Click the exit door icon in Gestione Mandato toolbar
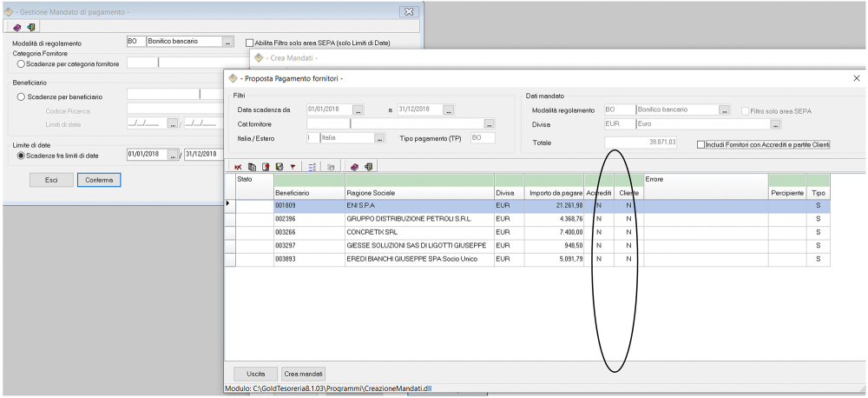The width and height of the screenshot is (868, 398). (x=30, y=27)
